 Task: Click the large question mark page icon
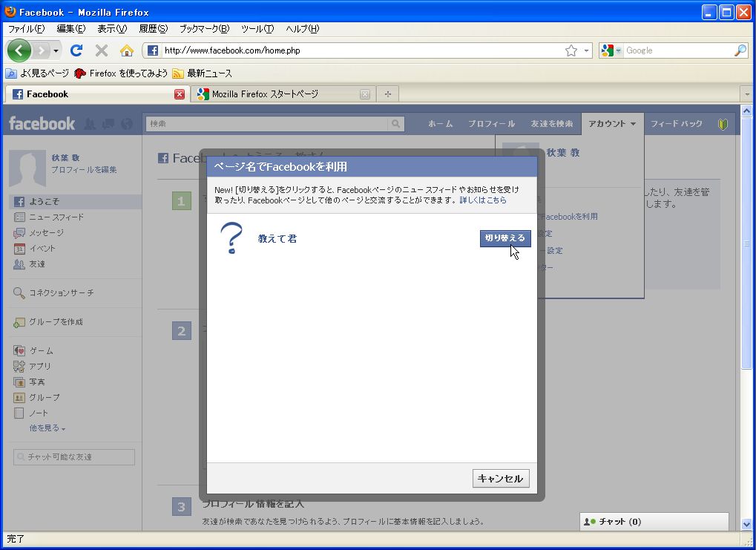[x=231, y=238]
